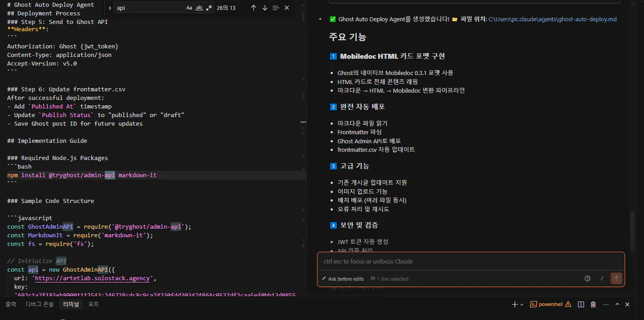Open the terminal launch profile dropdown
Screen dimensions: 644x320
click(x=522, y=305)
